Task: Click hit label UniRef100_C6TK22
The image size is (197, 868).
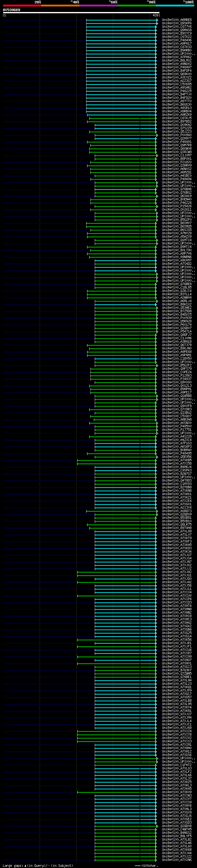Action: point(177,37)
